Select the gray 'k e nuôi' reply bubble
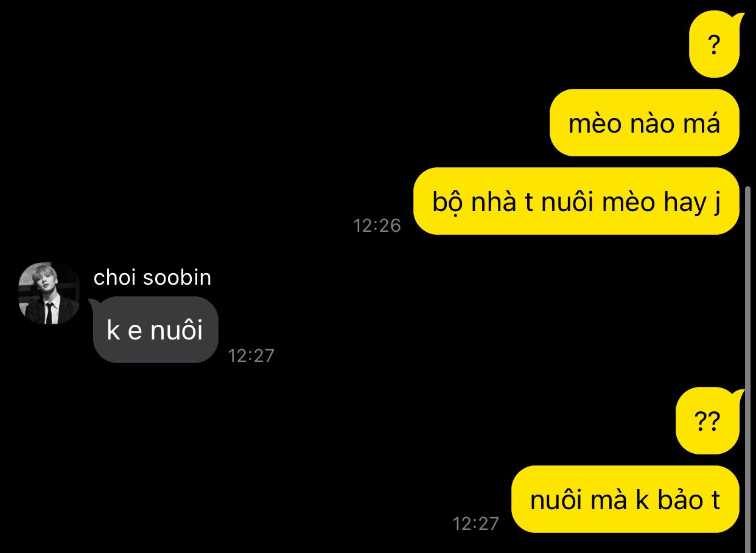The width and height of the screenshot is (756, 553). coord(155,330)
